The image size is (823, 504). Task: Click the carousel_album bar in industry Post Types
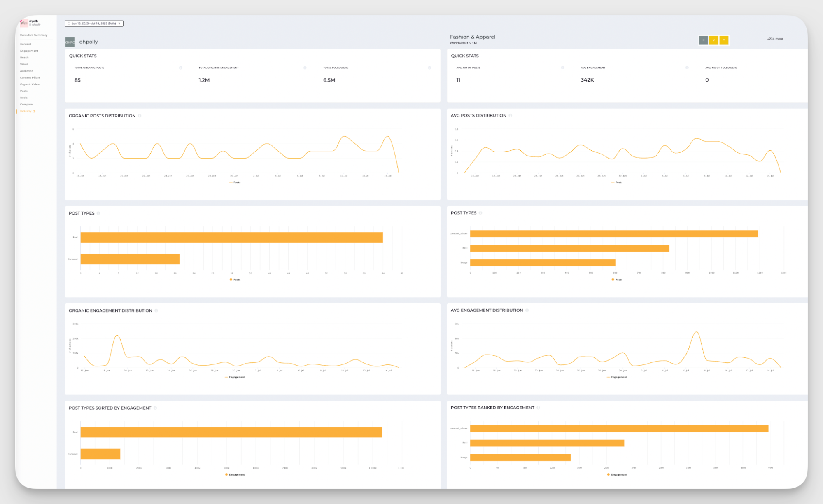pyautogui.click(x=614, y=234)
